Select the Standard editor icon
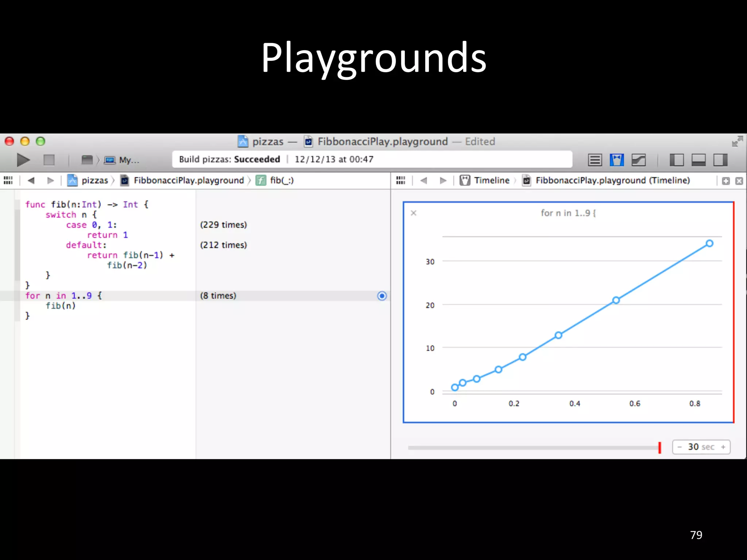Viewport: 747px width, 560px height. (x=595, y=160)
